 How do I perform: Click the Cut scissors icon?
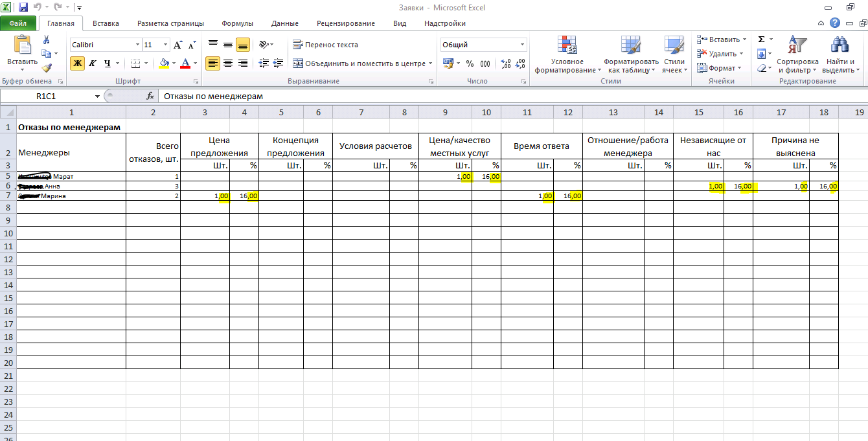[x=46, y=40]
